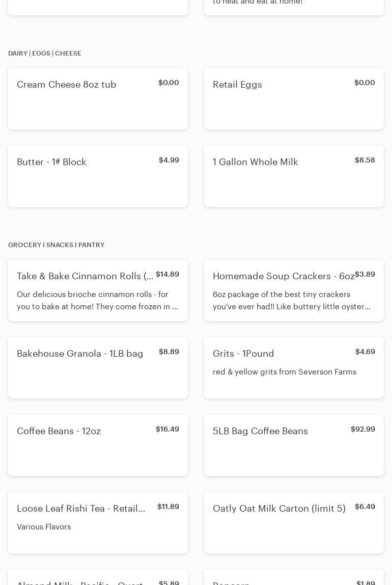Click the $14.89 cinnamon rolls price

(167, 274)
